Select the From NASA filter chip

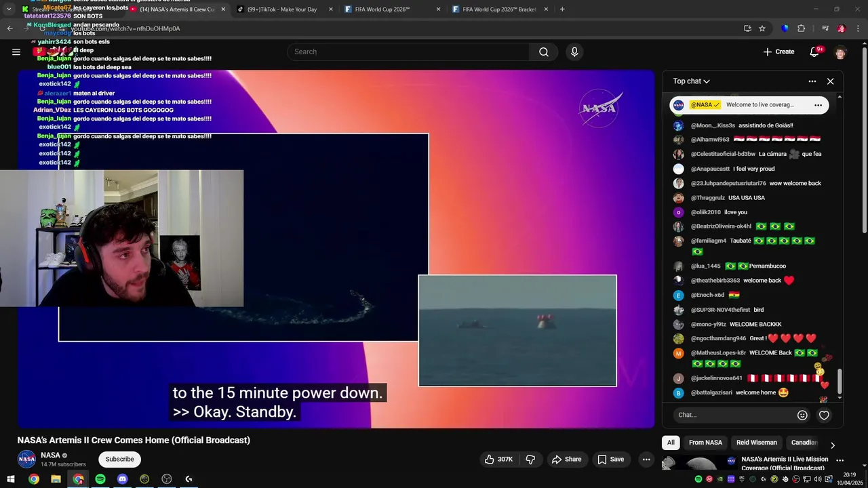[x=705, y=443]
